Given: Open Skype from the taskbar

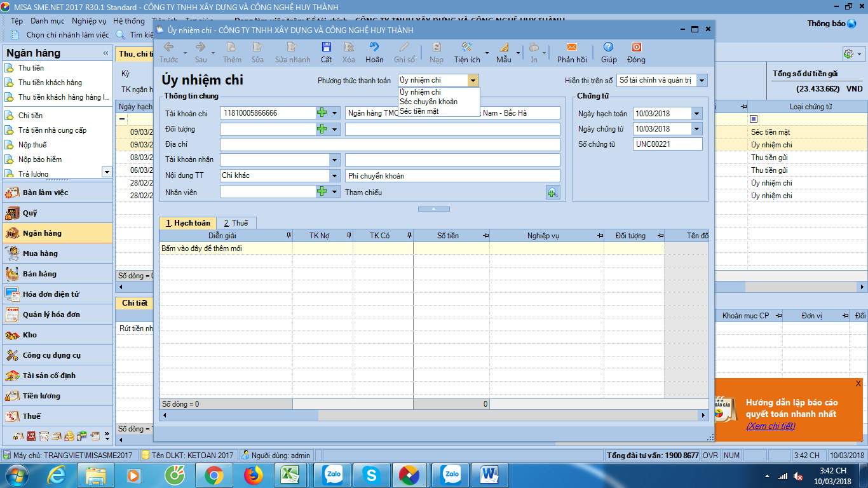Looking at the screenshot, I should click(x=371, y=475).
